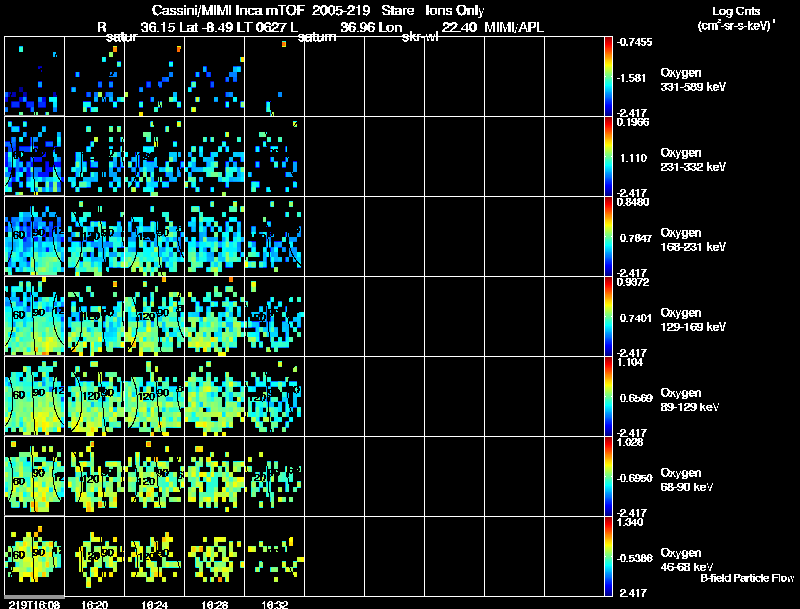
Task: Select the 16:28 panel for Oxygen 129-169 keV
Action: tap(215, 317)
